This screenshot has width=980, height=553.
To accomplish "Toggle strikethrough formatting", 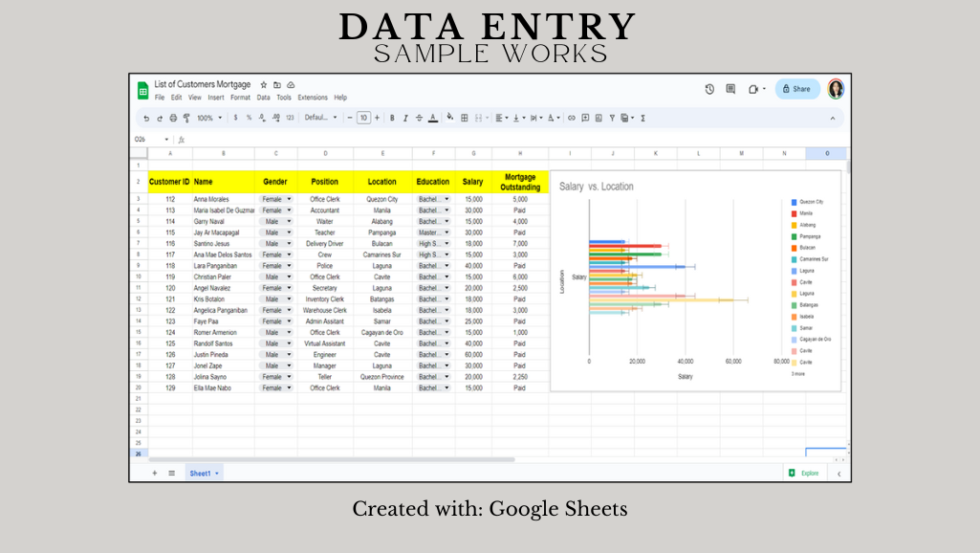I will [419, 118].
